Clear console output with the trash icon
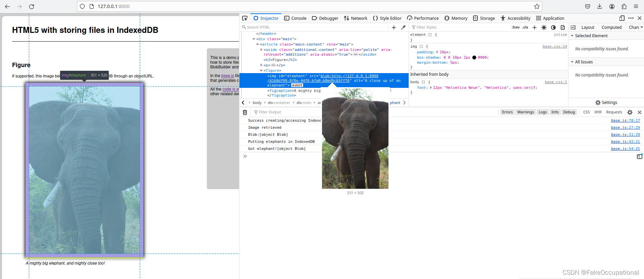 245,112
